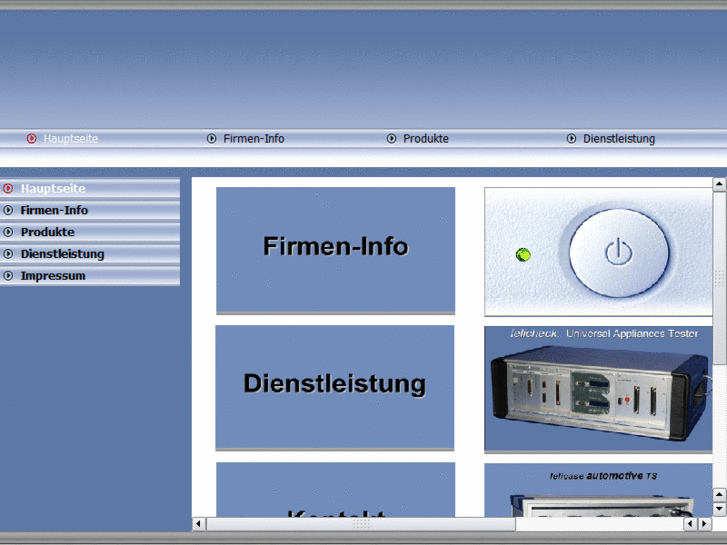This screenshot has width=727, height=545.
Task: Click the vertical scrollbar down arrow at the bottom
Action: tap(719, 509)
